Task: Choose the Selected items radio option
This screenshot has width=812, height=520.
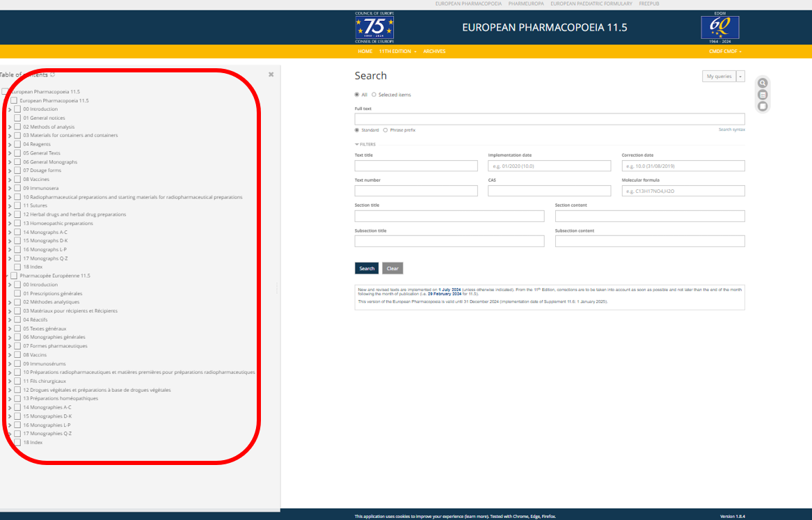Action: [x=374, y=95]
